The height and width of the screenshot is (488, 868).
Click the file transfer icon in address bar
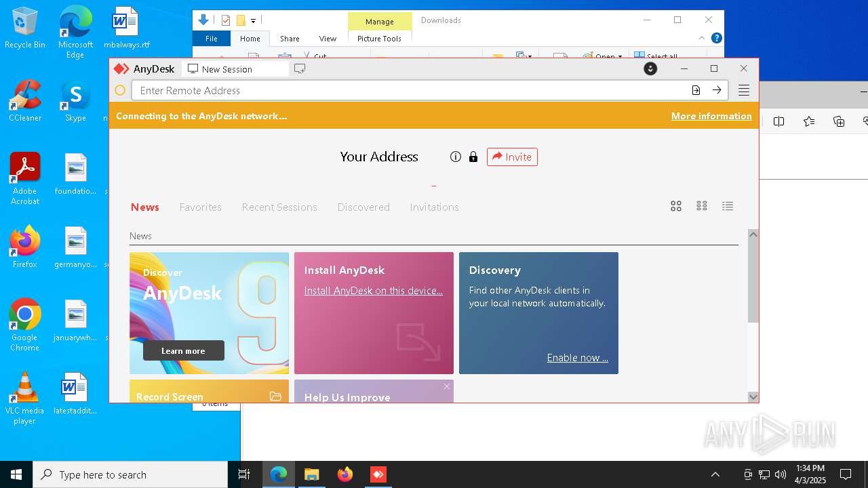coord(696,90)
